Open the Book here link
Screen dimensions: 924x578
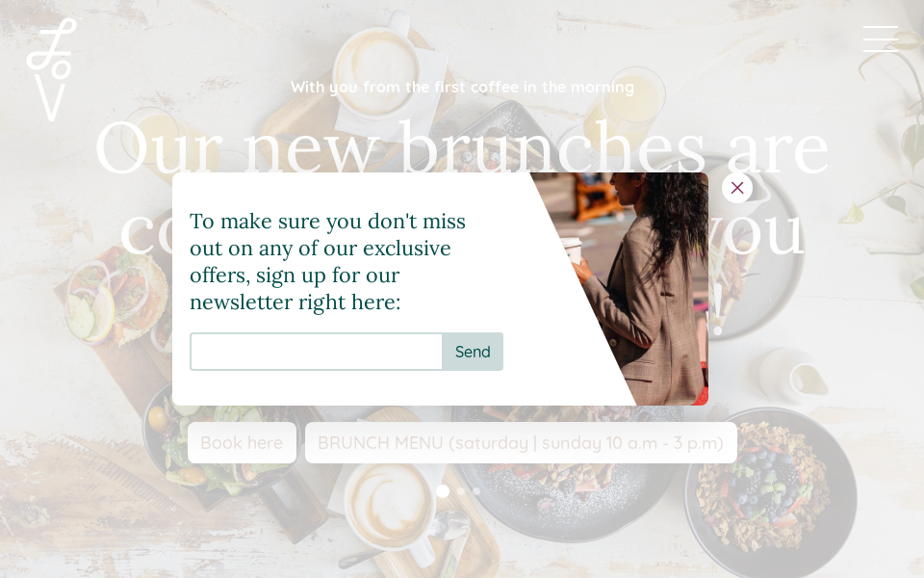click(x=242, y=442)
